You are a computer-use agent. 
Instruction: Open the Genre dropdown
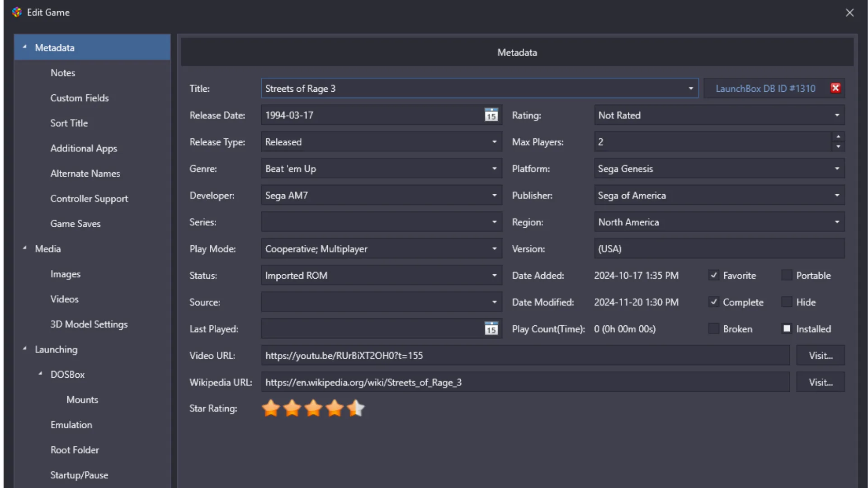coord(494,168)
